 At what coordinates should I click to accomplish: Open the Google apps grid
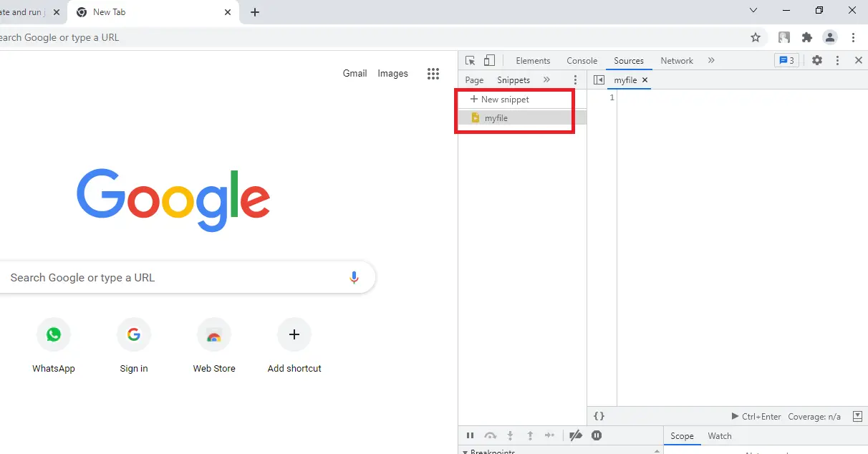433,74
